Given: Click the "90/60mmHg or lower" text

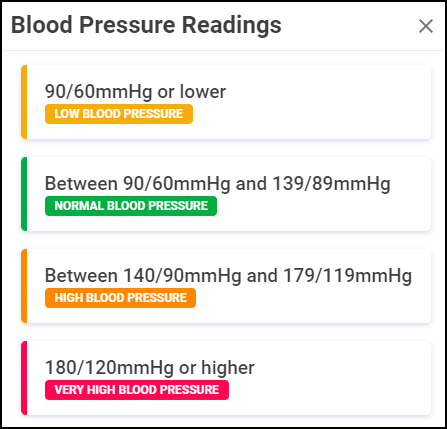Looking at the screenshot, I should click(135, 92).
